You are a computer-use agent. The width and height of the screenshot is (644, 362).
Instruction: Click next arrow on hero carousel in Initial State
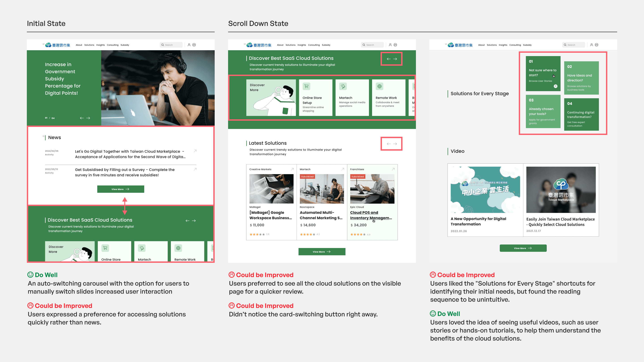(x=88, y=118)
